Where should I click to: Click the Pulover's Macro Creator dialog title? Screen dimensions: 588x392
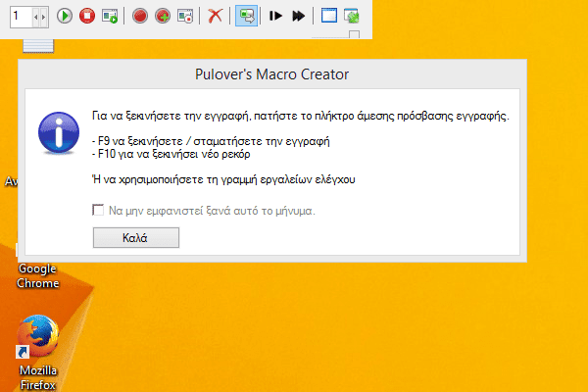(271, 74)
